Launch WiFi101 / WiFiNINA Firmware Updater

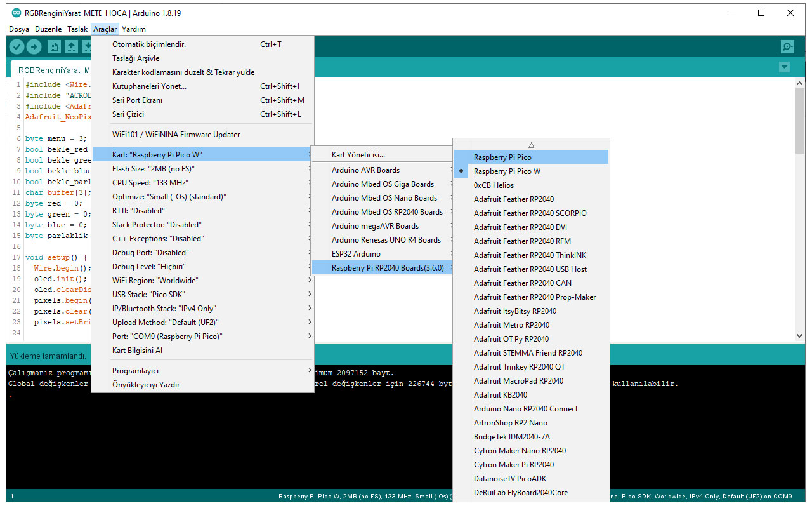coord(202,135)
